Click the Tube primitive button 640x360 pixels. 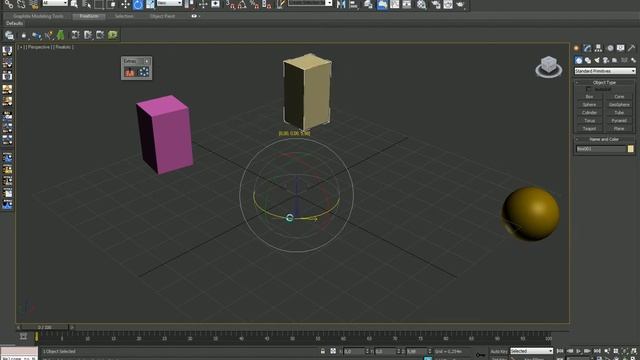(x=619, y=113)
